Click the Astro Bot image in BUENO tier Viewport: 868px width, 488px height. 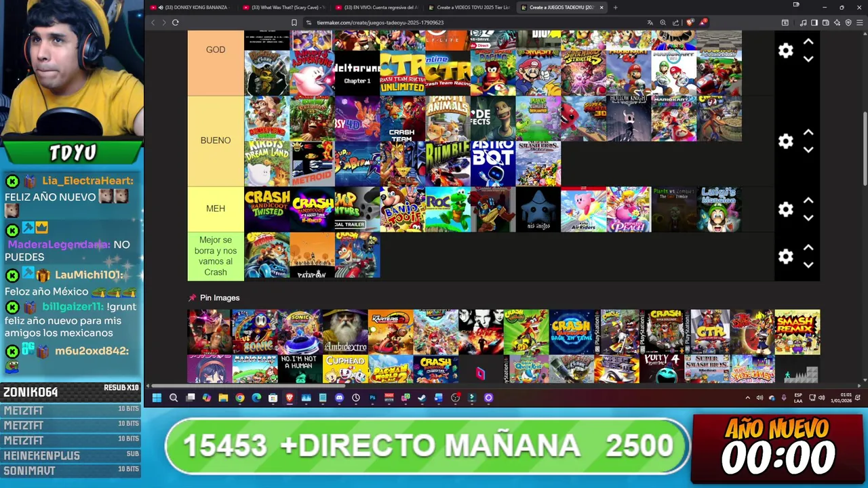tap(493, 163)
